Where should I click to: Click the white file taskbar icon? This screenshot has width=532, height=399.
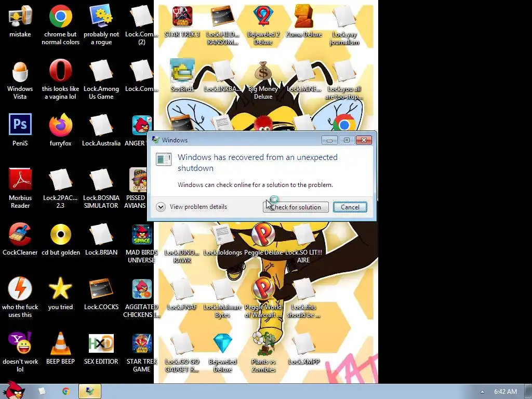point(42,392)
